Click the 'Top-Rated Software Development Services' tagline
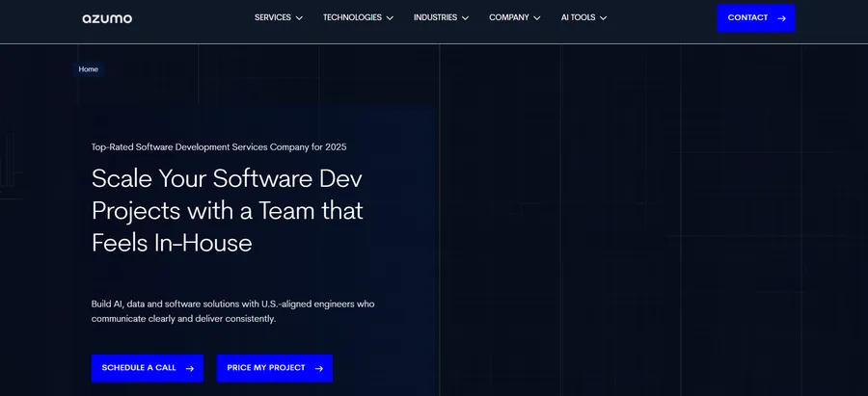This screenshot has width=868, height=396. pyautogui.click(x=219, y=147)
